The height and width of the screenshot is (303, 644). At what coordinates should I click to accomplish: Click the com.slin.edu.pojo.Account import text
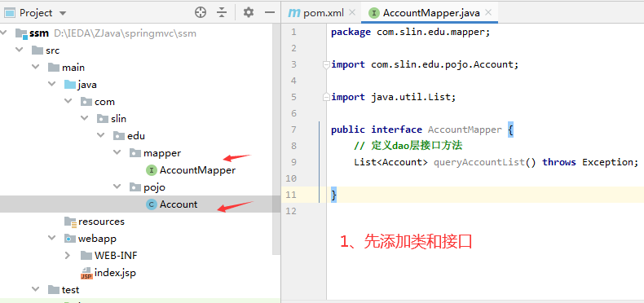(x=443, y=64)
